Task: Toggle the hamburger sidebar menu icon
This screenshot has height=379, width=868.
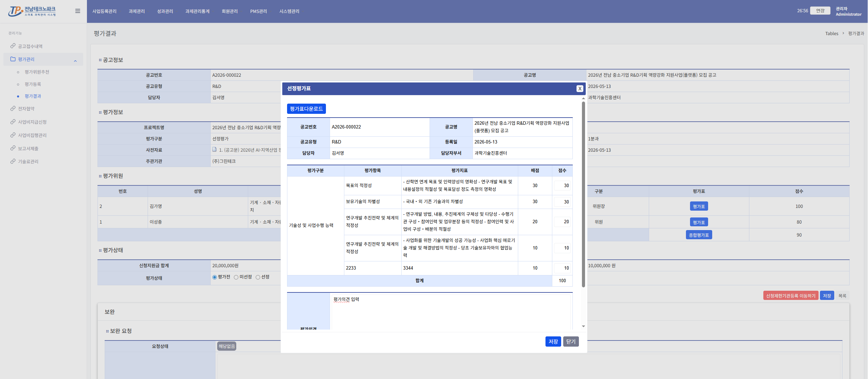Action: coord(78,11)
